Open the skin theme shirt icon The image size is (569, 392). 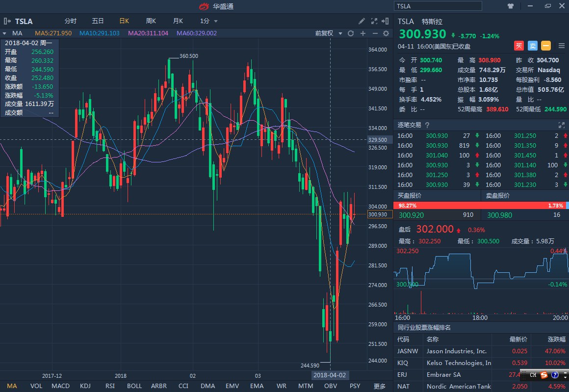coord(511,6)
